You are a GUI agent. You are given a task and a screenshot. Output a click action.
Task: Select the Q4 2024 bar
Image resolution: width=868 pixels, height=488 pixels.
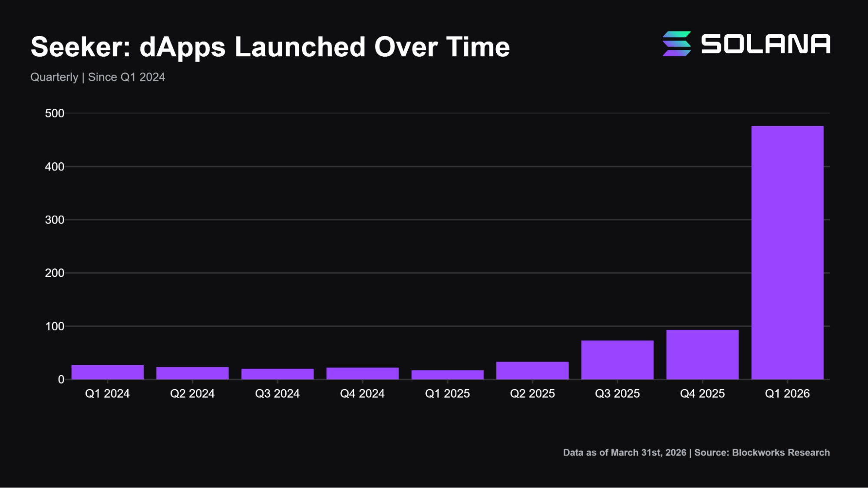click(363, 373)
